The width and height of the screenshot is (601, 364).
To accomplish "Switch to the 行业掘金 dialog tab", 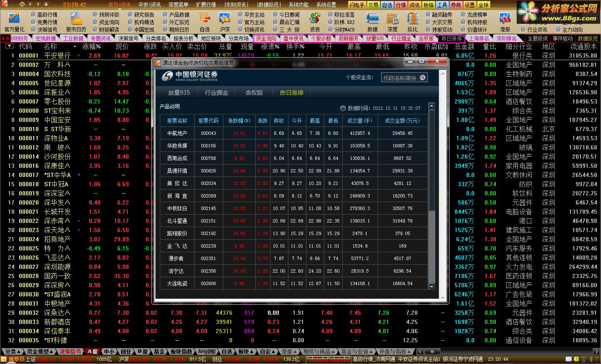I will click(217, 93).
